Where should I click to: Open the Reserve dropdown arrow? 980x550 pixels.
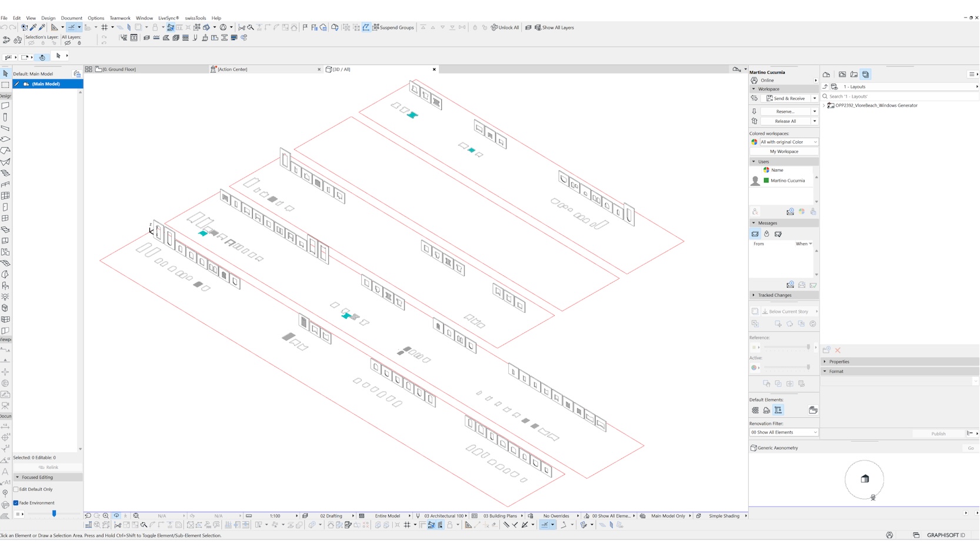(x=815, y=111)
